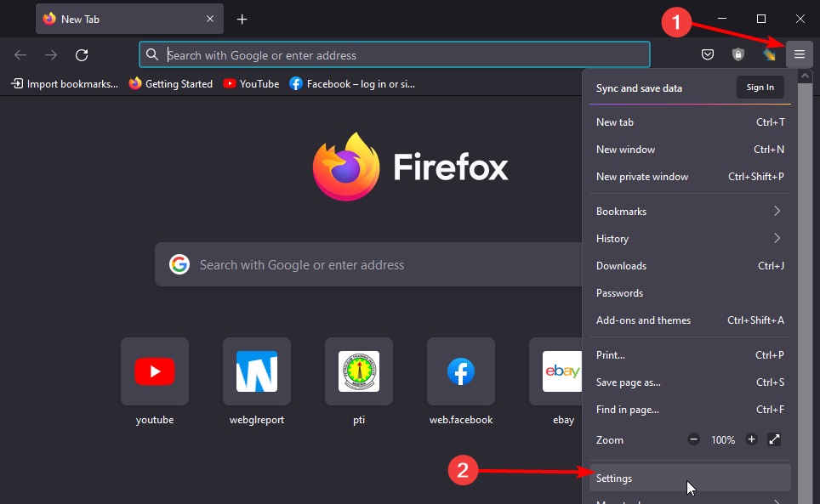The height and width of the screenshot is (504, 820).
Task: Expand the History submenu
Action: (690, 238)
